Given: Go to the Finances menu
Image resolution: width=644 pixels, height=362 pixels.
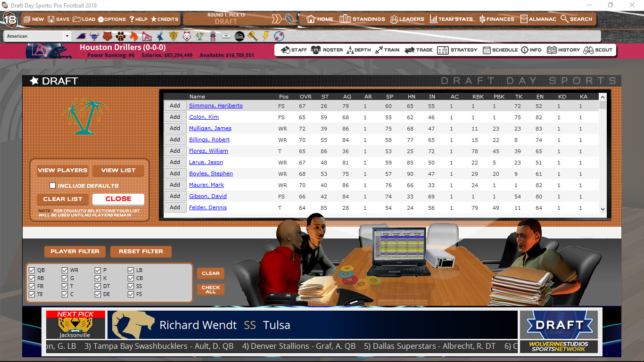Looking at the screenshot, I should coord(496,19).
